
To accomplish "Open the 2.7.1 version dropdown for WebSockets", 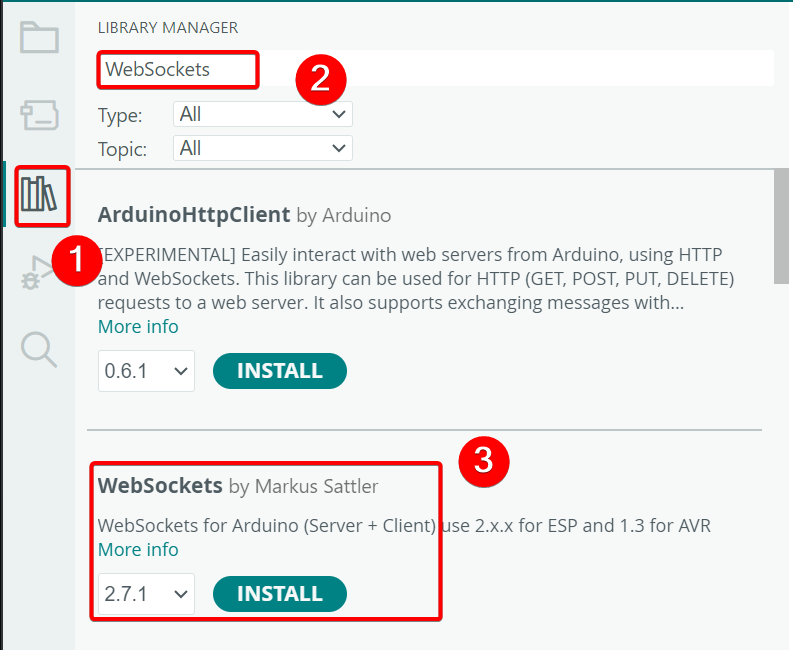I will 146,594.
